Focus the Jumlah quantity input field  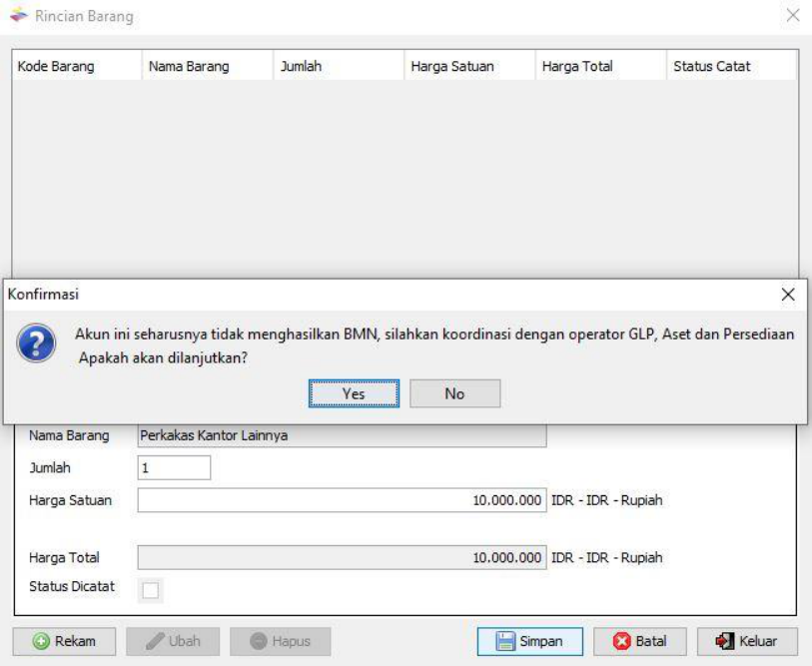tap(174, 467)
